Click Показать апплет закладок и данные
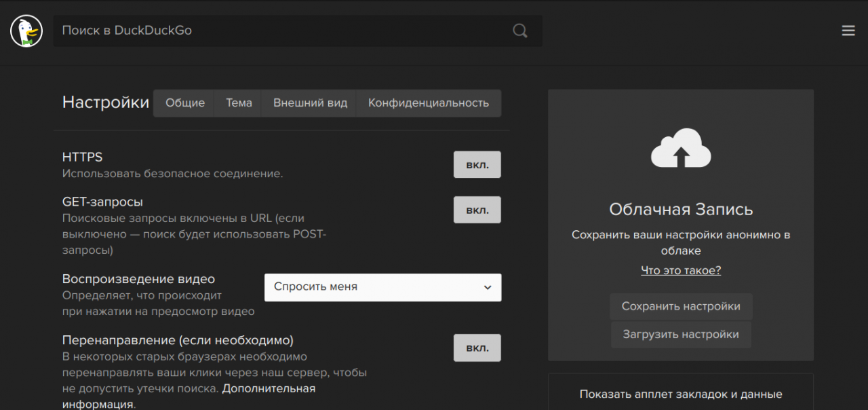The height and width of the screenshot is (410, 868). (x=681, y=394)
